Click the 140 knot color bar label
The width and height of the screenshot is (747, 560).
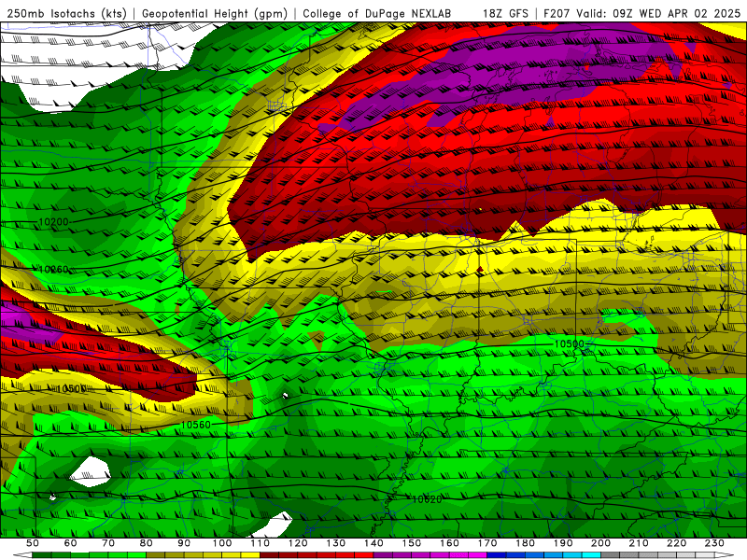tap(373, 543)
